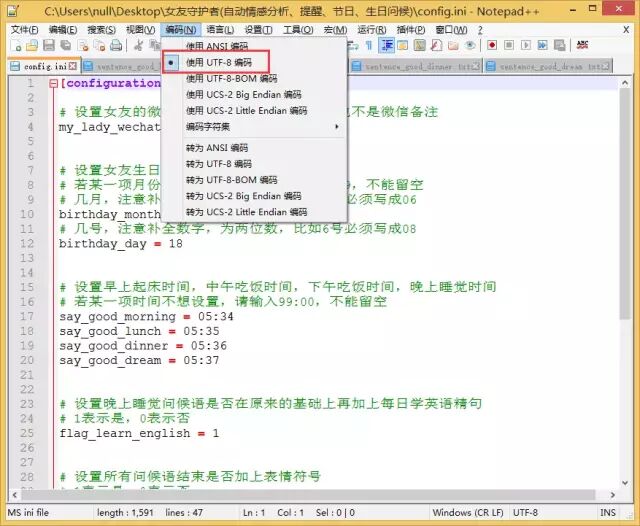Close the sentence_good_dinner.txt tab
Screen dimensions: 640x526
pos(476,66)
